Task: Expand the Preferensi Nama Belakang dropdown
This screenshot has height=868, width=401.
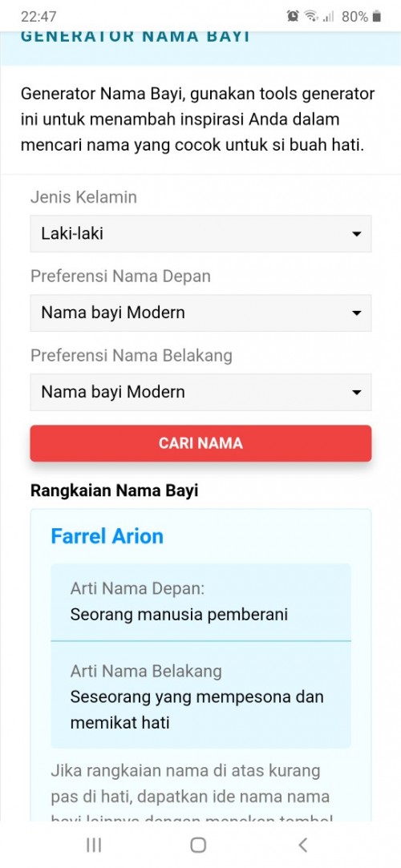Action: pos(200,392)
